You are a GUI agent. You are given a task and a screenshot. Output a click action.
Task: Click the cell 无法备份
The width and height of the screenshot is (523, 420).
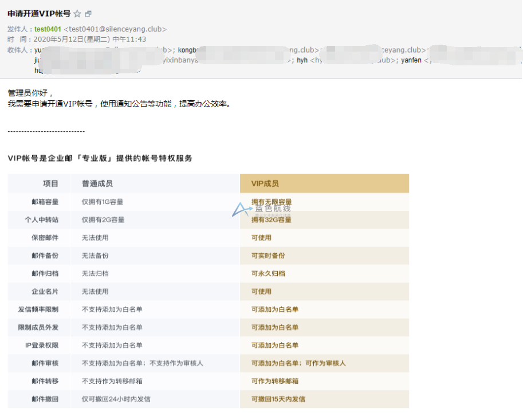point(96,256)
